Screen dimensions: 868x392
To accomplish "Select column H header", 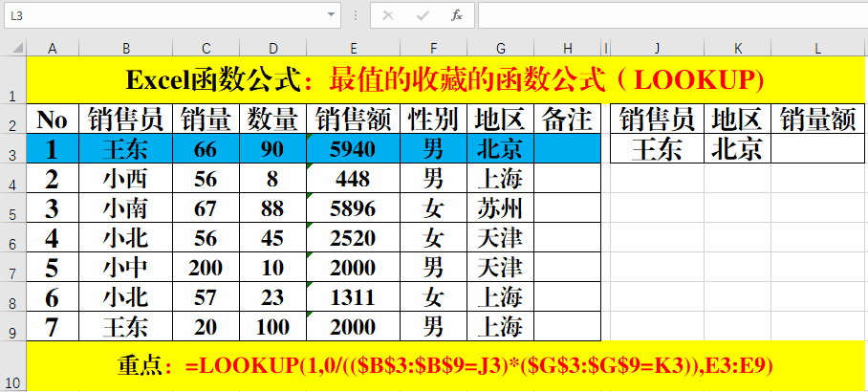I will tap(568, 49).
